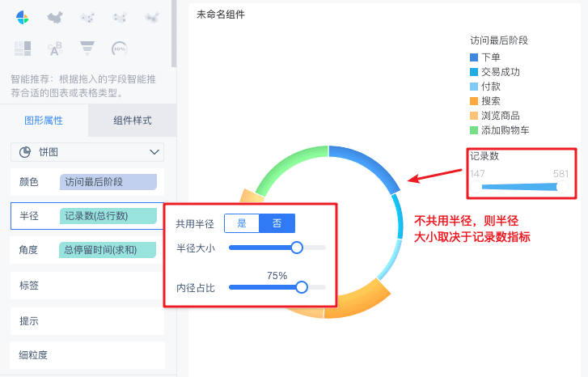
Task: Click the 颜色 attribute label
Action: (29, 182)
